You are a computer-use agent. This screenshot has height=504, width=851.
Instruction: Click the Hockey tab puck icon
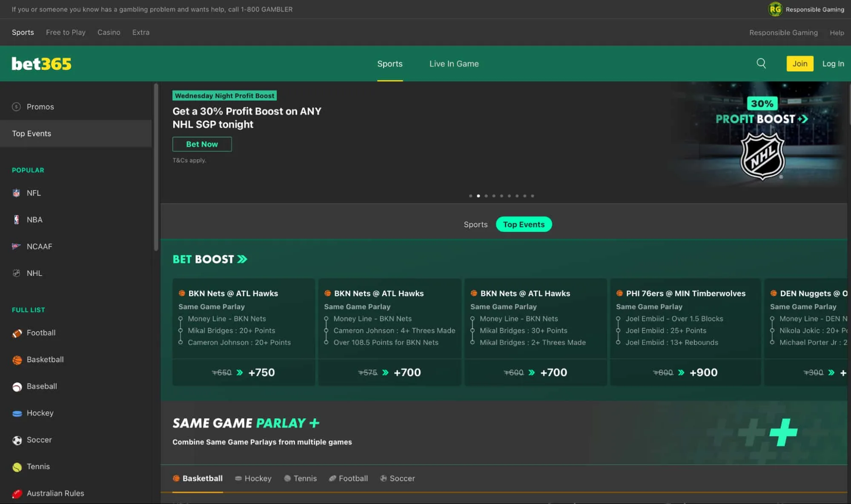click(x=238, y=478)
